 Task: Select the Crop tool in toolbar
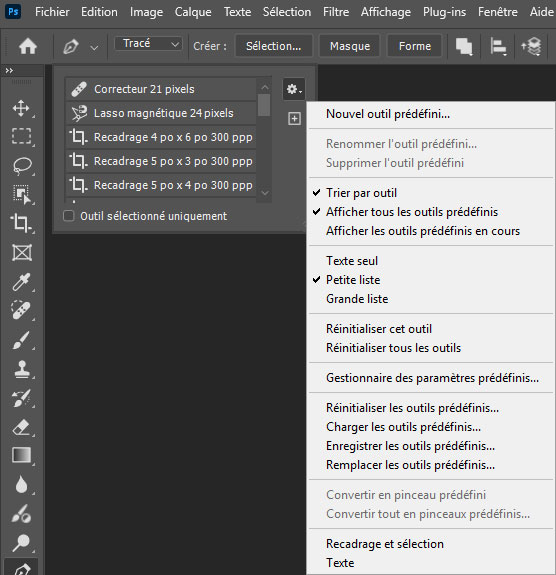click(x=21, y=223)
